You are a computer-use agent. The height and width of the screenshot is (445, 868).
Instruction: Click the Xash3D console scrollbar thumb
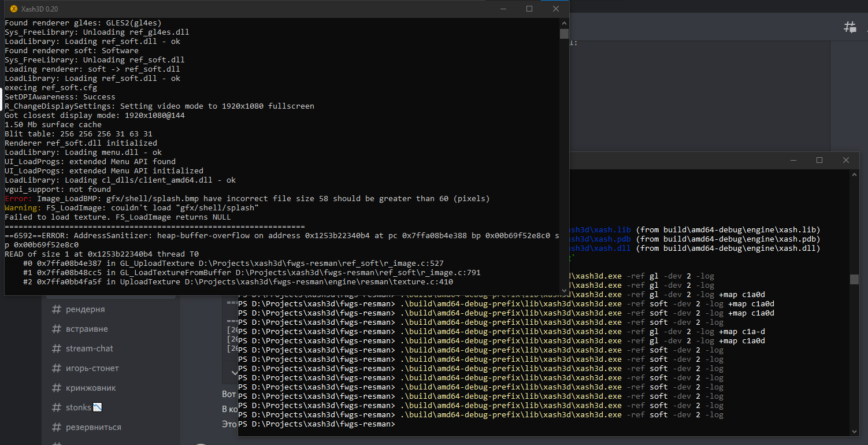[564, 34]
